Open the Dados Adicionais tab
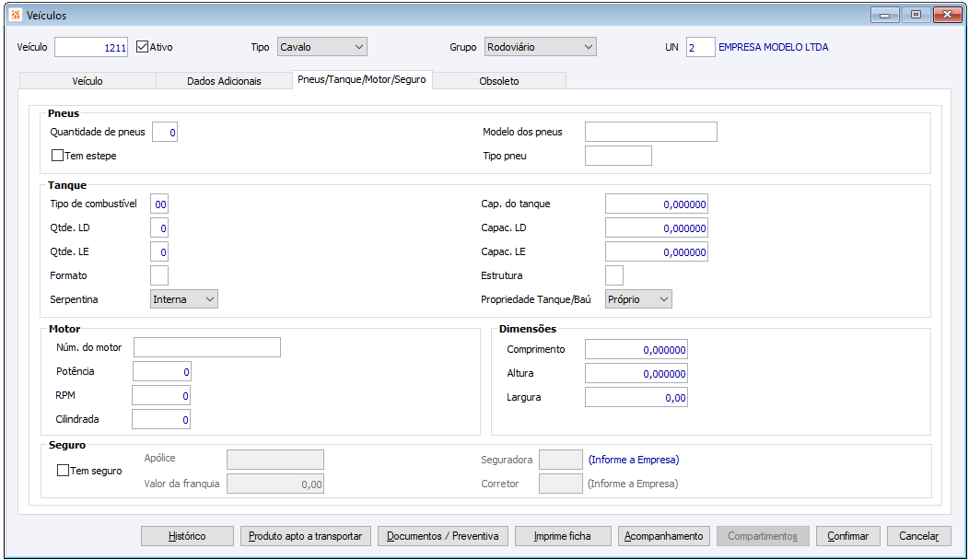Screen dimensions: 969x560 [225, 81]
